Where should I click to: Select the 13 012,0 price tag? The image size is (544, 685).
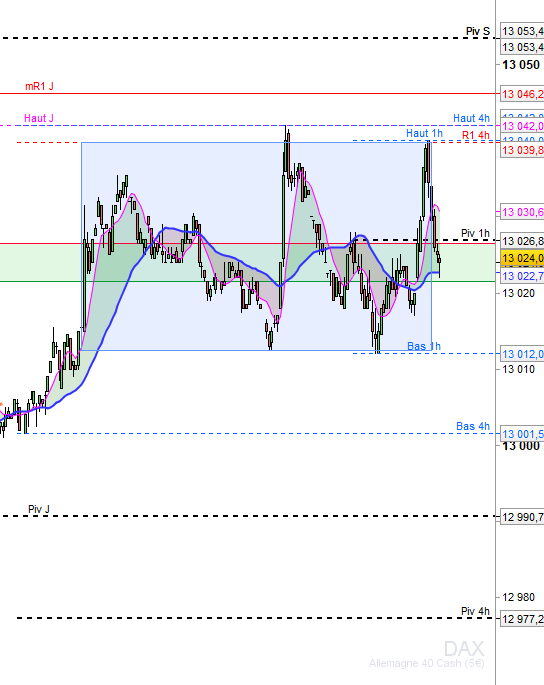[522, 354]
